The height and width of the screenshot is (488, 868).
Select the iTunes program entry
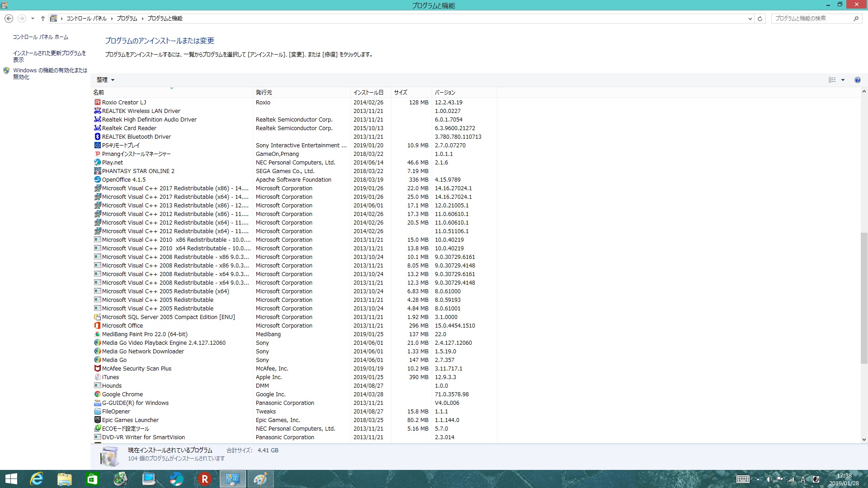click(x=110, y=377)
